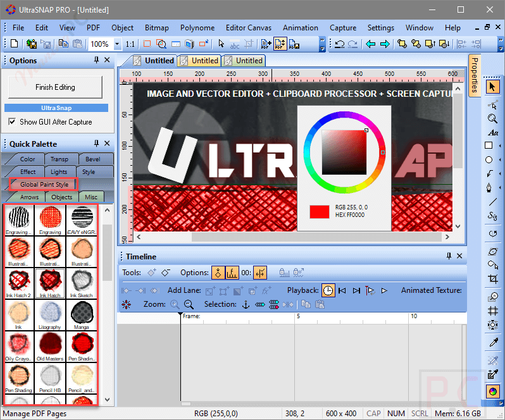Expand the far-right toolbar overflow chevron

[501, 44]
